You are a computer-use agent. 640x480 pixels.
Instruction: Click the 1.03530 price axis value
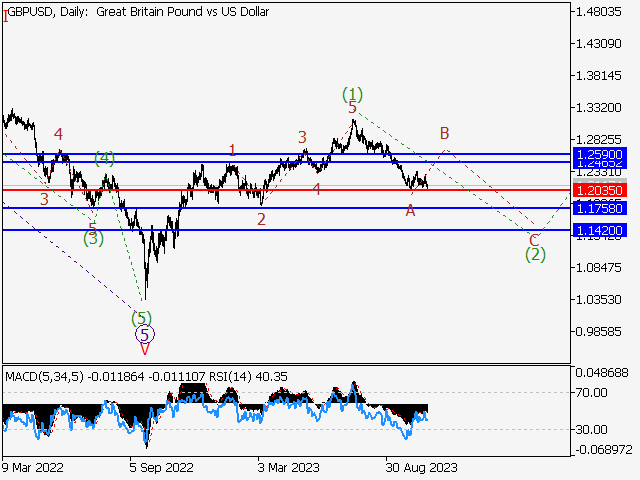tap(598, 300)
